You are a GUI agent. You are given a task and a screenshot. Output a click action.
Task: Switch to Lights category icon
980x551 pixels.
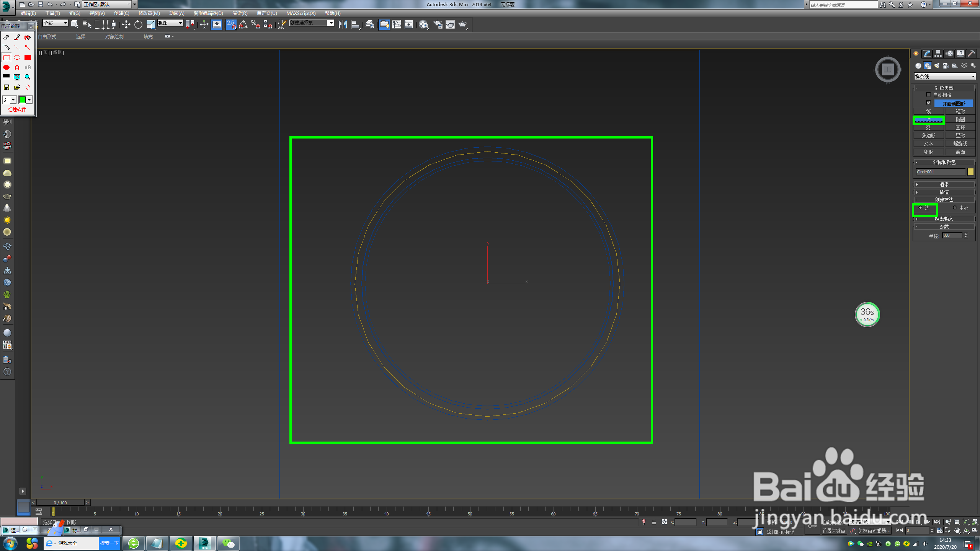(x=937, y=66)
